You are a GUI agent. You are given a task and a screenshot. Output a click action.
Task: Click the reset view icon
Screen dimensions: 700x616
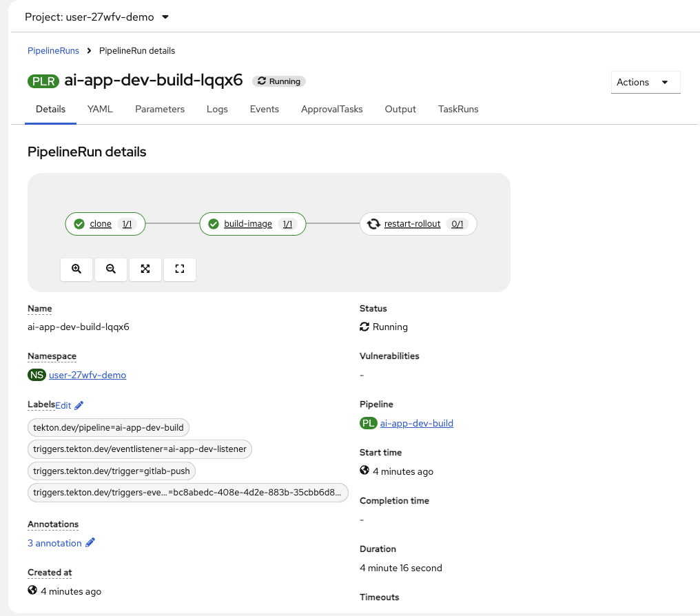coord(180,269)
